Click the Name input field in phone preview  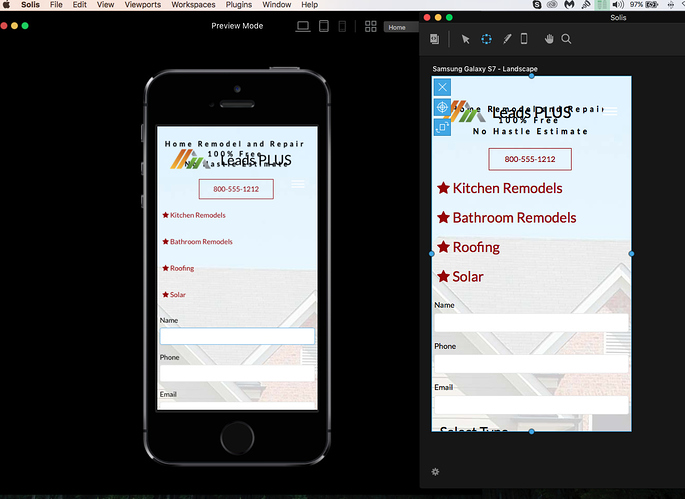[x=237, y=336]
